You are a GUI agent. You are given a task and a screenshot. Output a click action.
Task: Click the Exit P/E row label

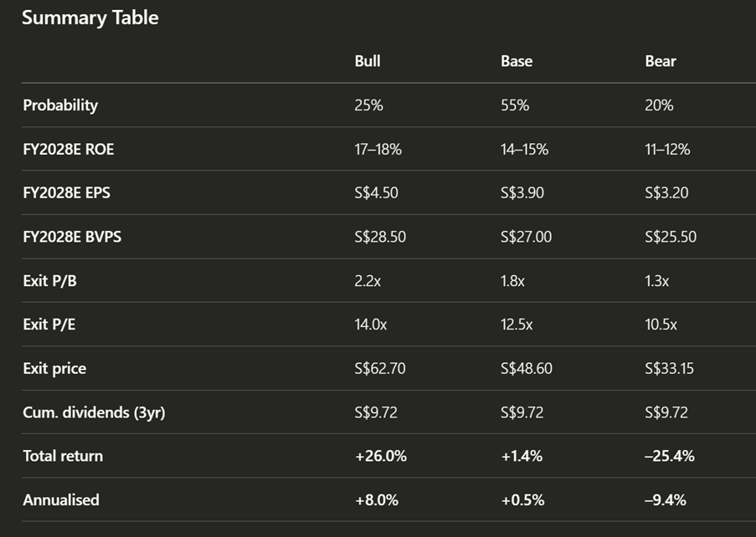coord(49,325)
